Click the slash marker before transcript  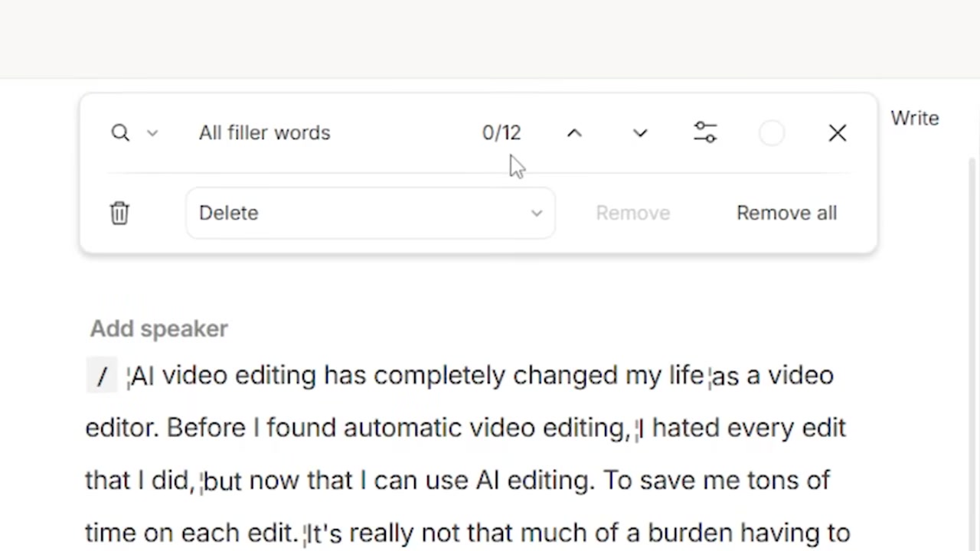coord(102,376)
